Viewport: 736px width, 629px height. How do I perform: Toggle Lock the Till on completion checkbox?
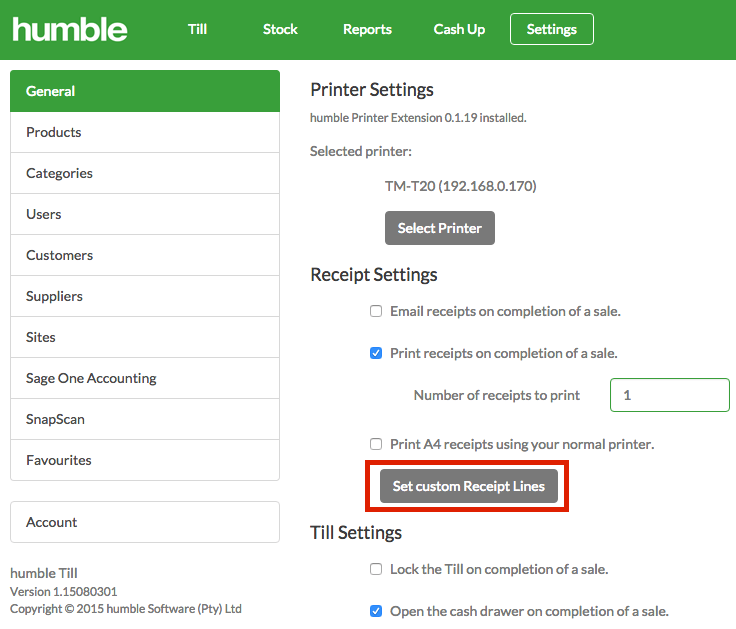(376, 569)
